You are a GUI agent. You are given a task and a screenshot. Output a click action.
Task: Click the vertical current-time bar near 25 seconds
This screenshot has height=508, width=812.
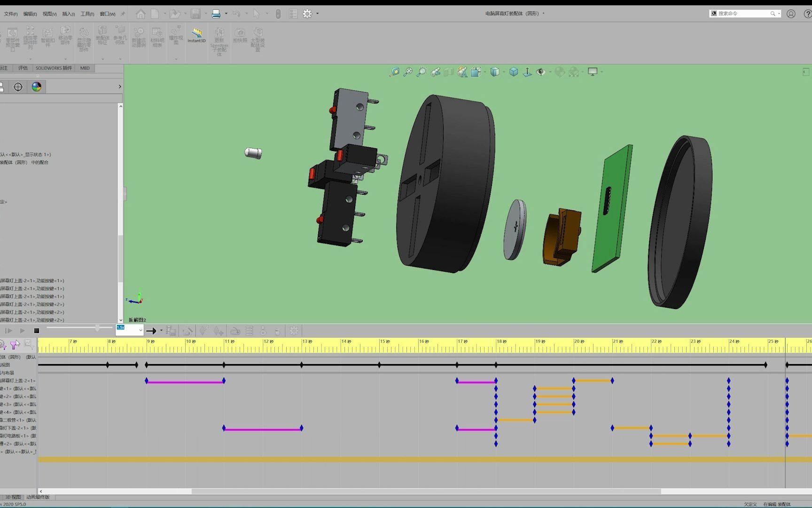point(785,414)
